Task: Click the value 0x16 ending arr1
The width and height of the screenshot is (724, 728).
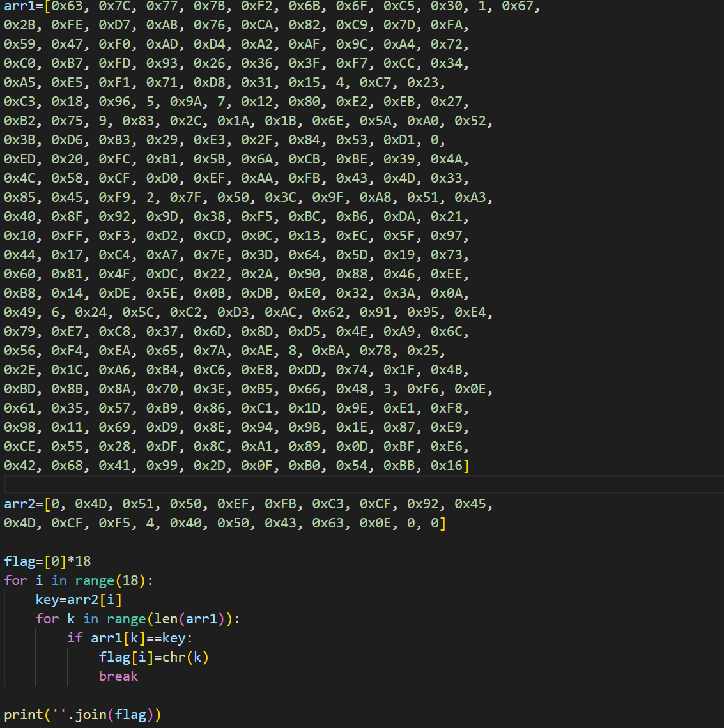Action: point(446,465)
